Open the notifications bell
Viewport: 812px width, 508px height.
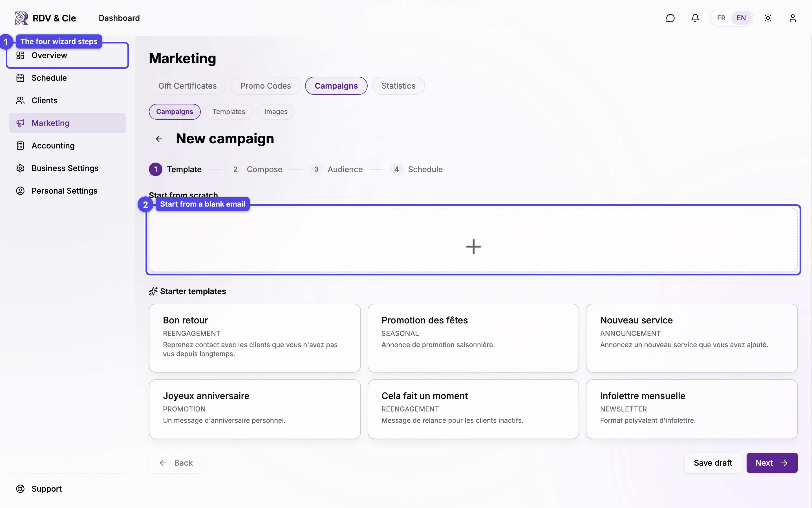coord(695,18)
